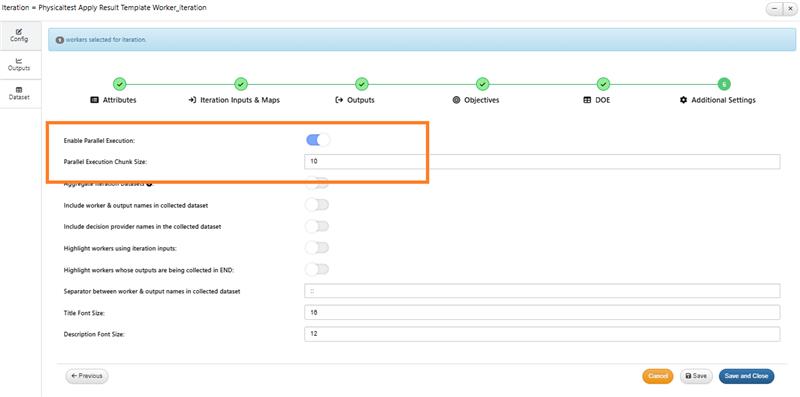800x397 pixels.
Task: Click the Previous button
Action: coord(87,376)
